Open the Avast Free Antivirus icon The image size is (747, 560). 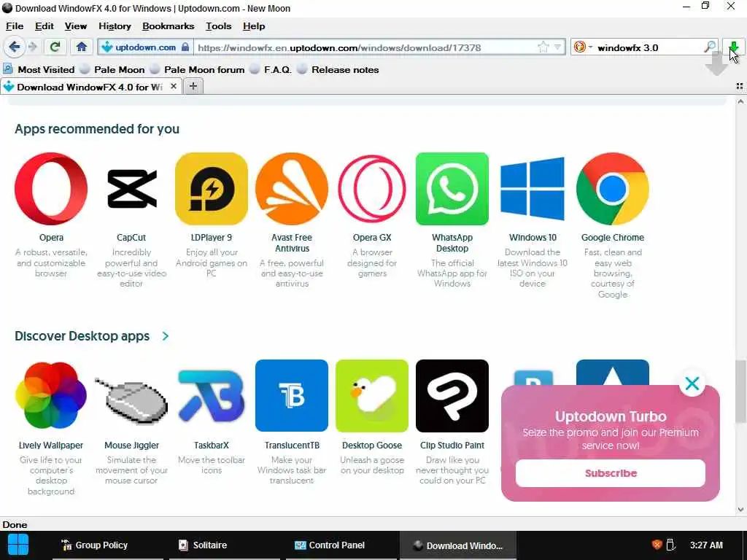[292, 189]
